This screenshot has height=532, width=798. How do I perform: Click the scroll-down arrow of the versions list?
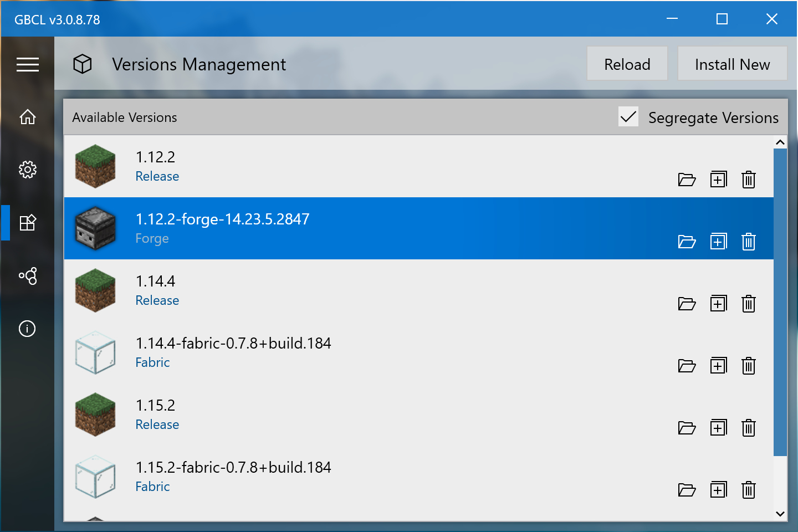tap(780, 514)
